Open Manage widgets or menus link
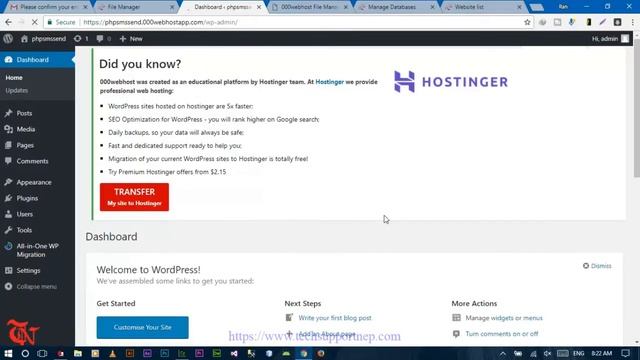The height and width of the screenshot is (360, 640). [x=504, y=318]
